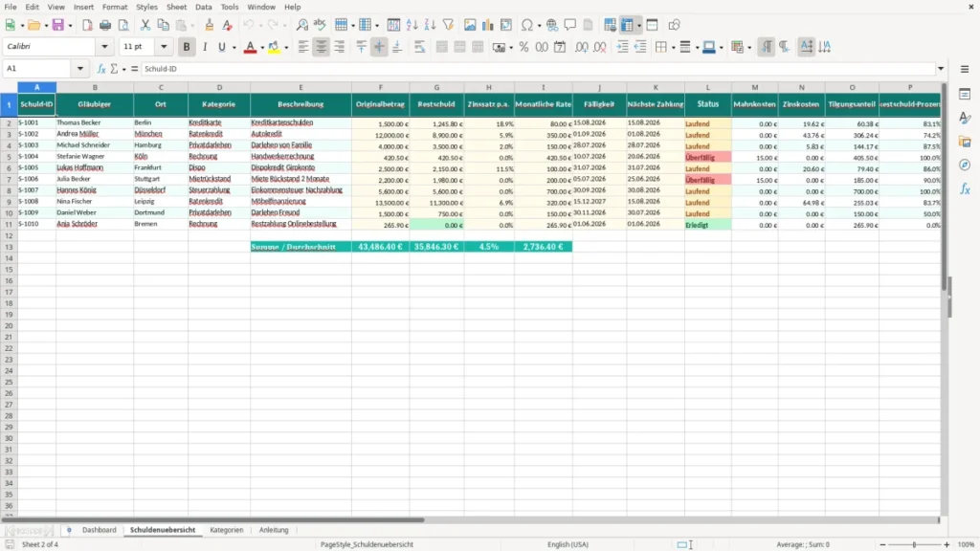Open the File menu
This screenshot has height=551, width=980.
point(11,7)
